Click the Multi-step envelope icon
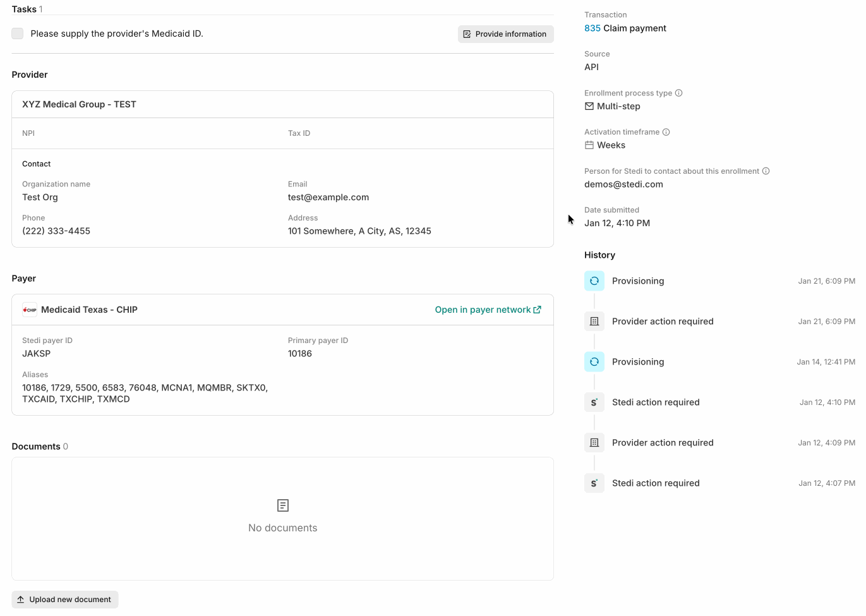This screenshot has height=616, width=866. pyautogui.click(x=588, y=106)
